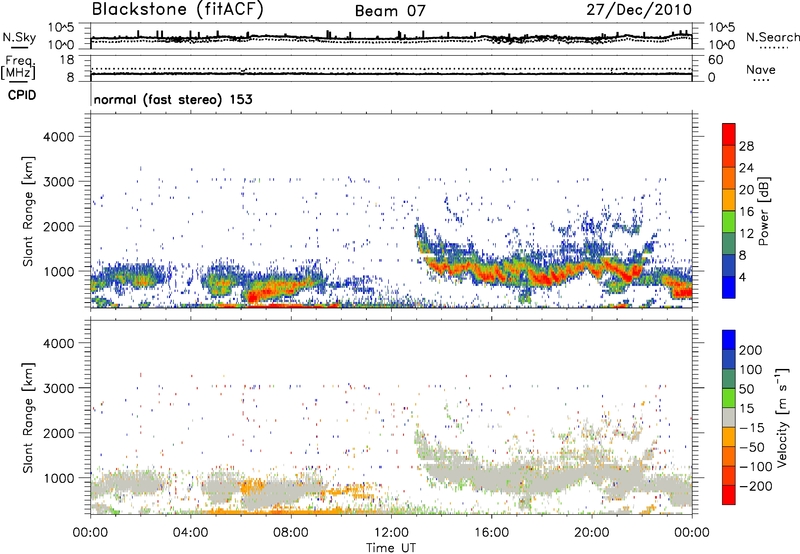The height and width of the screenshot is (554, 800).
Task: Click the '16' label on Power colorbar
Action: [746, 212]
